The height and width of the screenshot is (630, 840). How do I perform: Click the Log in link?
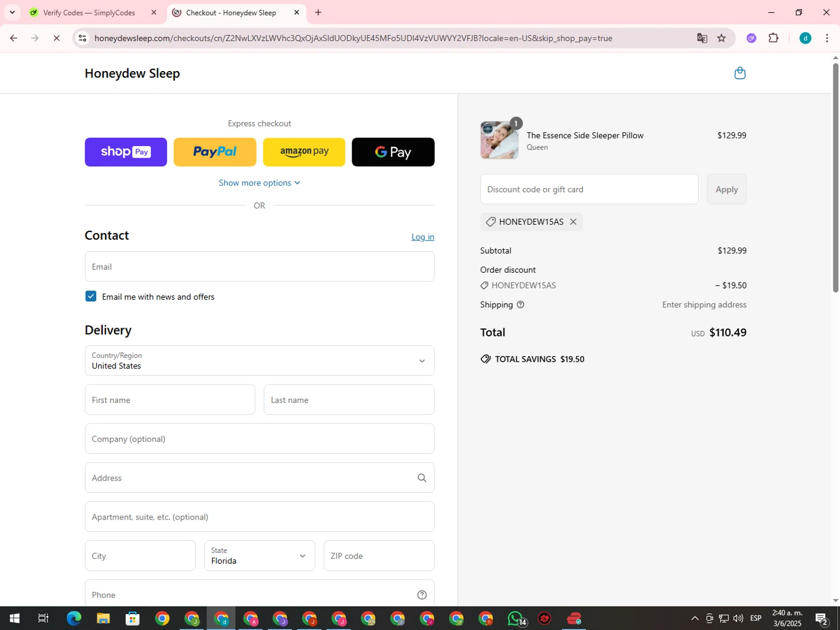coord(423,237)
